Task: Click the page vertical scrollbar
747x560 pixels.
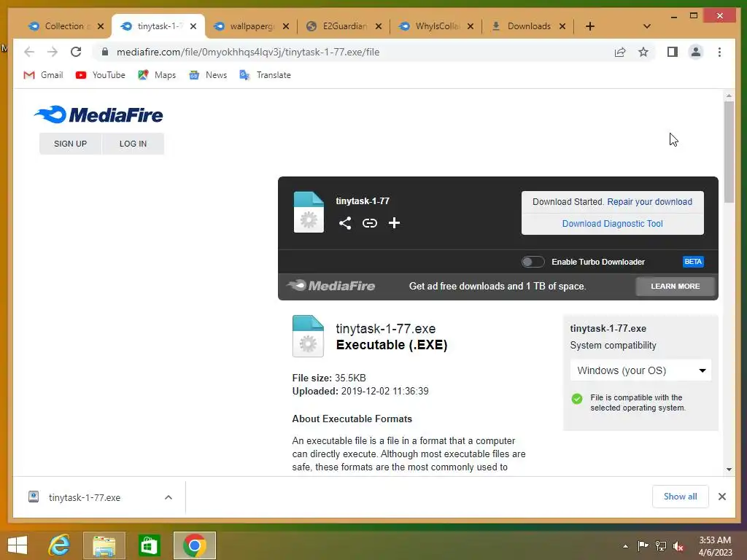Action: [x=729, y=152]
